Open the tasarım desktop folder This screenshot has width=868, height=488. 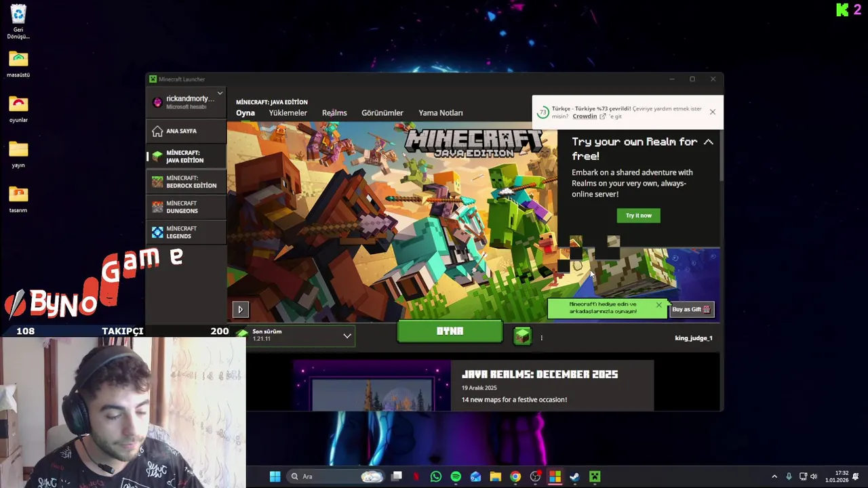tap(18, 199)
